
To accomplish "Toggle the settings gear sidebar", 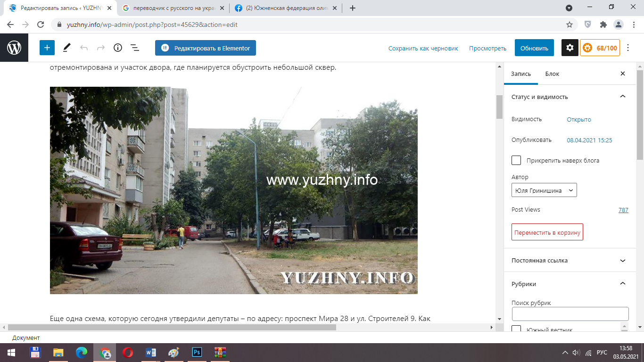I will tap(570, 48).
